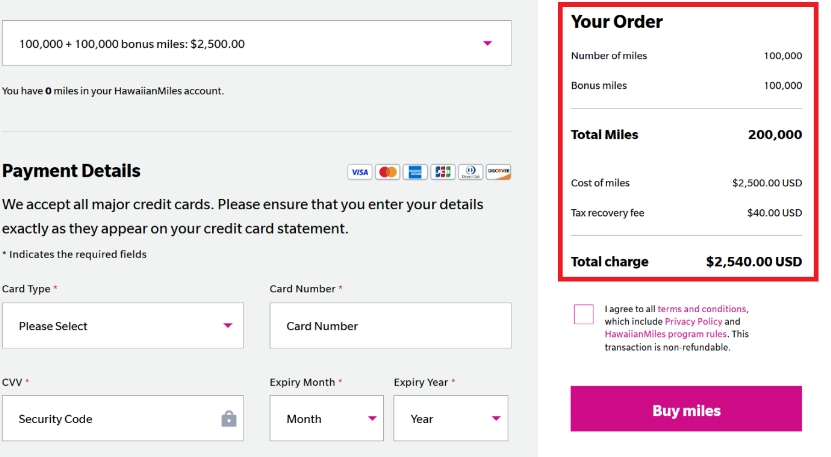The height and width of the screenshot is (457, 831).
Task: Open the Expiry Month dropdown
Action: coord(326,418)
